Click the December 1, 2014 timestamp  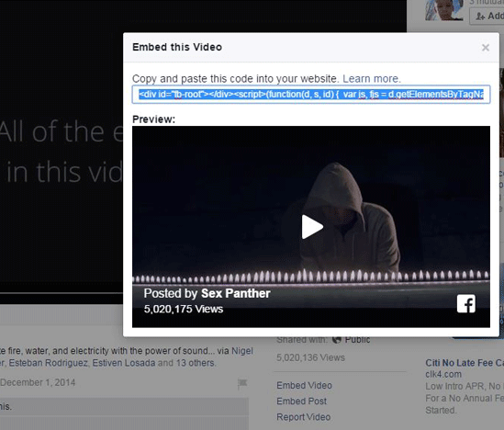[38, 382]
